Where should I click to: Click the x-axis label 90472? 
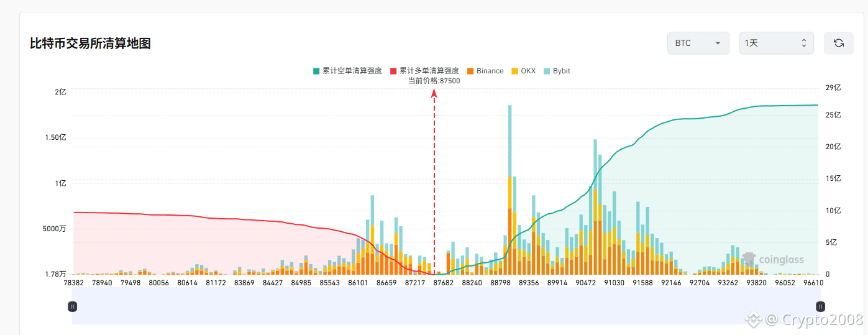click(x=586, y=282)
